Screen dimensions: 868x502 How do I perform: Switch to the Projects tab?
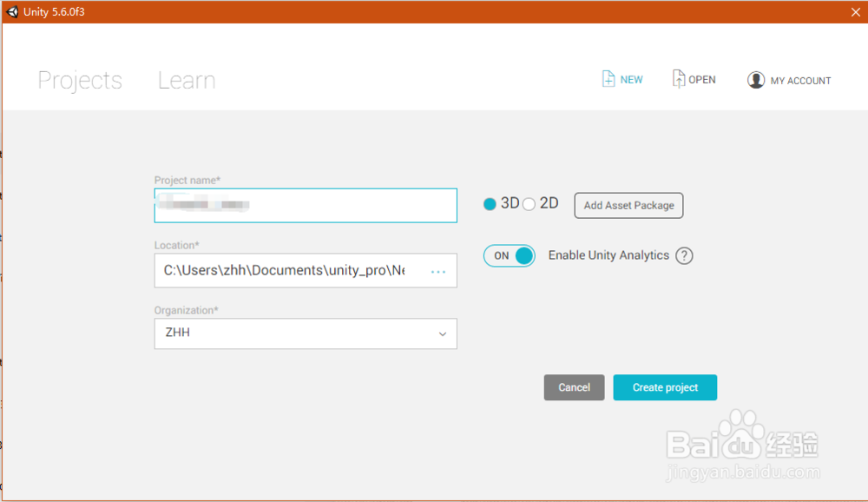tap(80, 81)
